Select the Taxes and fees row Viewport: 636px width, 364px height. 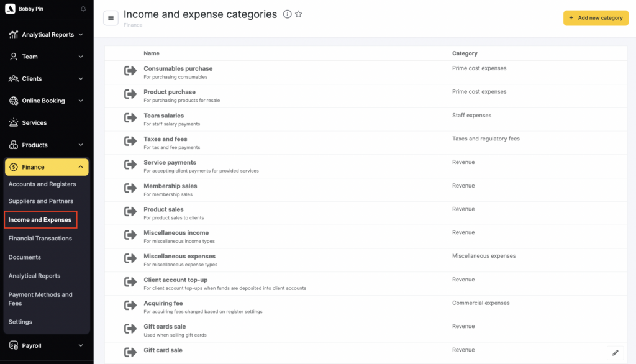[165, 139]
